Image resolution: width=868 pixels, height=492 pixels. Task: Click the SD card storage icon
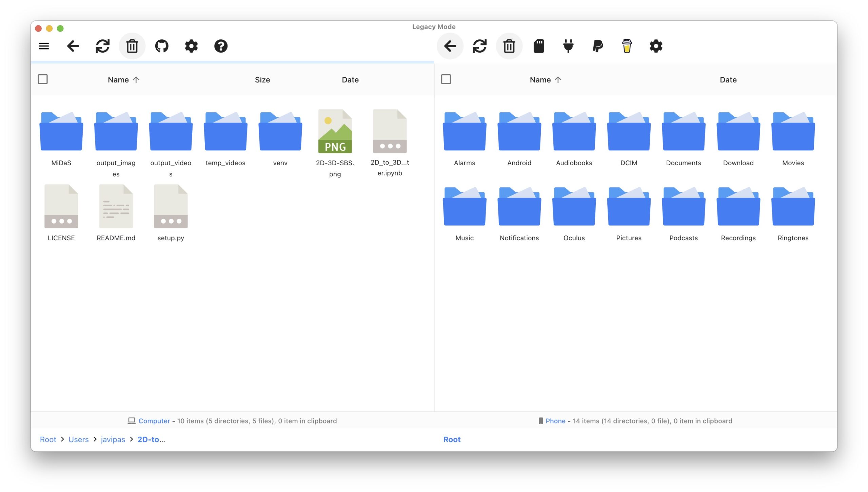point(538,46)
